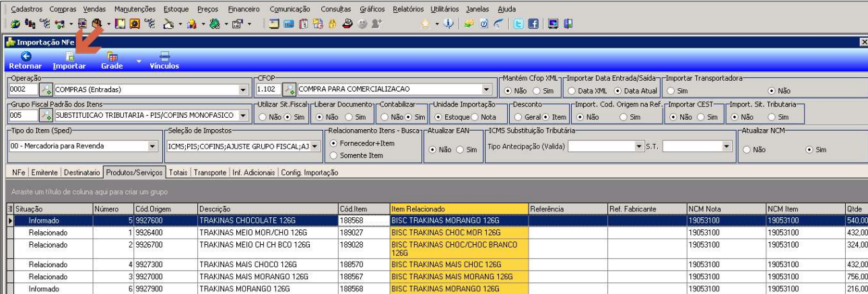This screenshot has width=868, height=294.
Task: Open the Seleção de Impostos dropdown
Action: click(x=314, y=145)
